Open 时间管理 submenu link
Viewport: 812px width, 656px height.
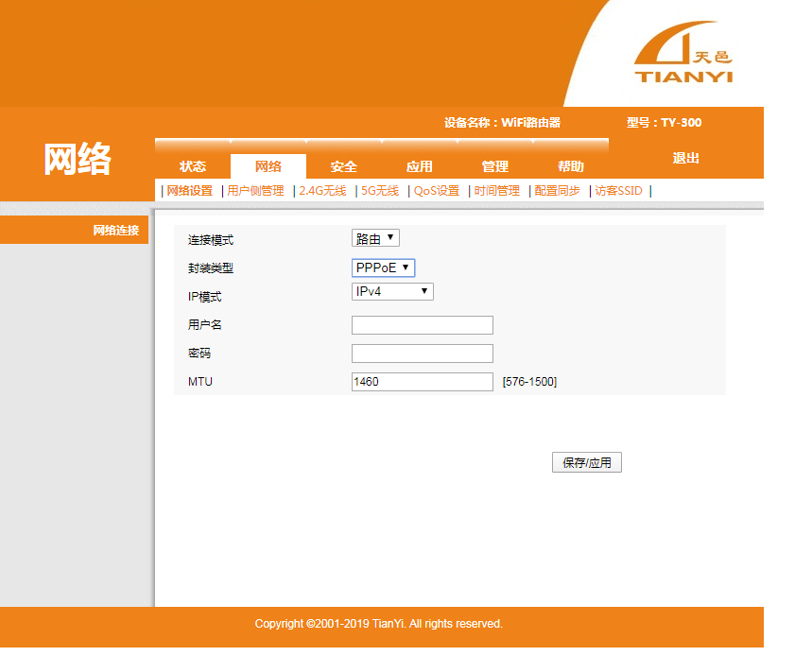coord(496,191)
